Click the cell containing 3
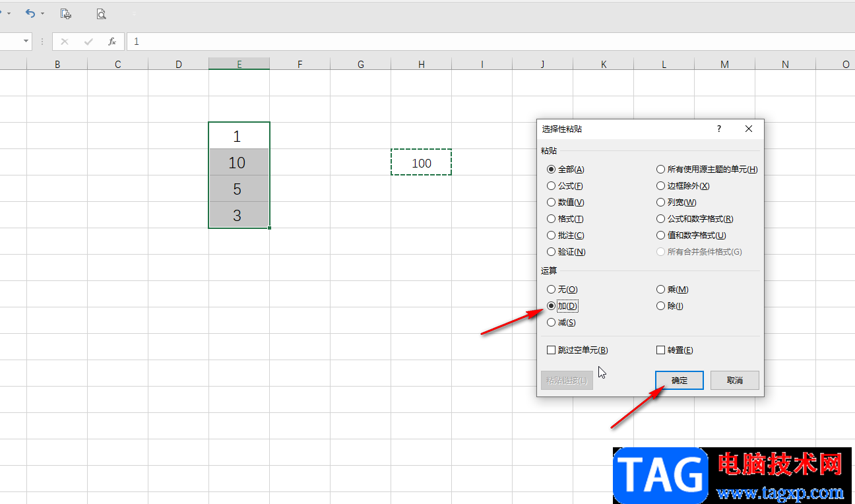The width and height of the screenshot is (855, 504). [239, 215]
